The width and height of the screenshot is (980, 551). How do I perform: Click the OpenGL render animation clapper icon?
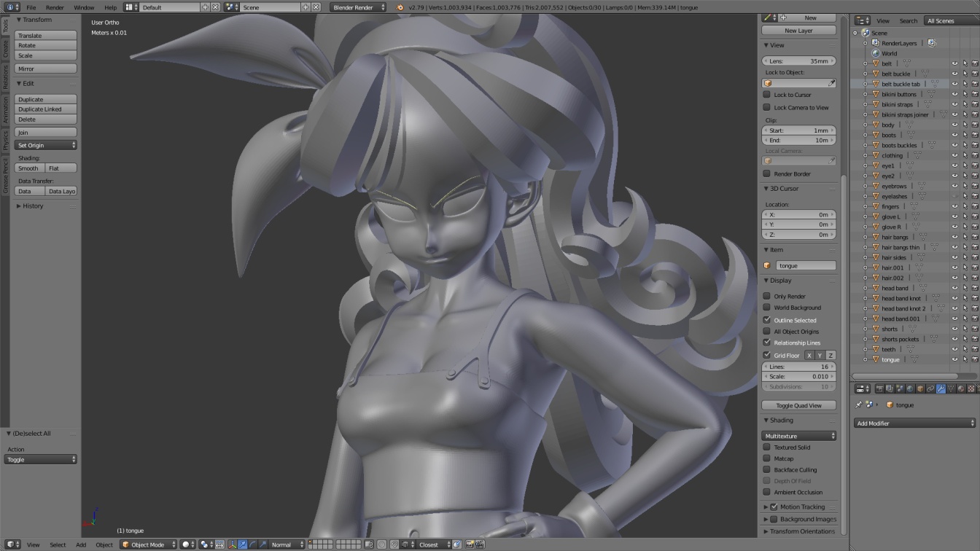(480, 544)
